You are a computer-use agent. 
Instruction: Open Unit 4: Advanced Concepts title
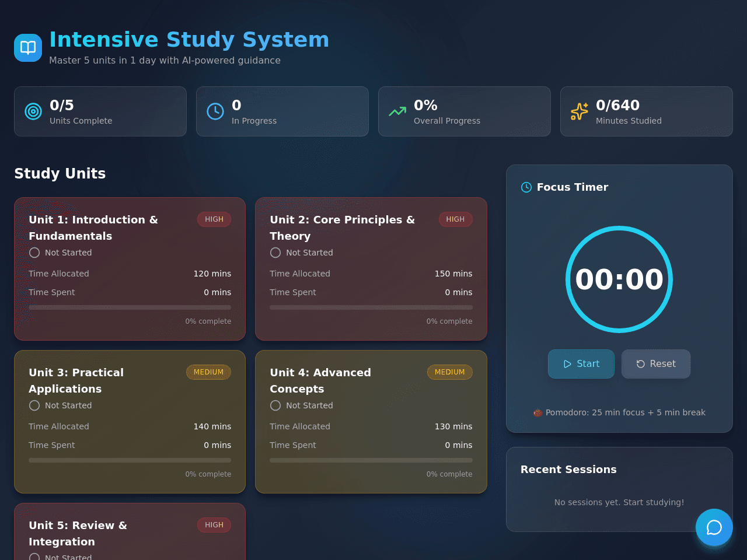320,381
